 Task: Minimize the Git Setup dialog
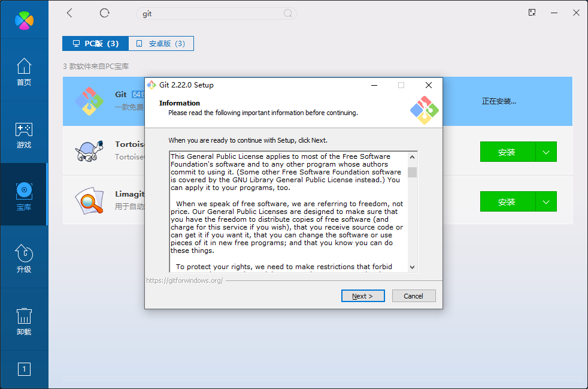[x=374, y=85]
